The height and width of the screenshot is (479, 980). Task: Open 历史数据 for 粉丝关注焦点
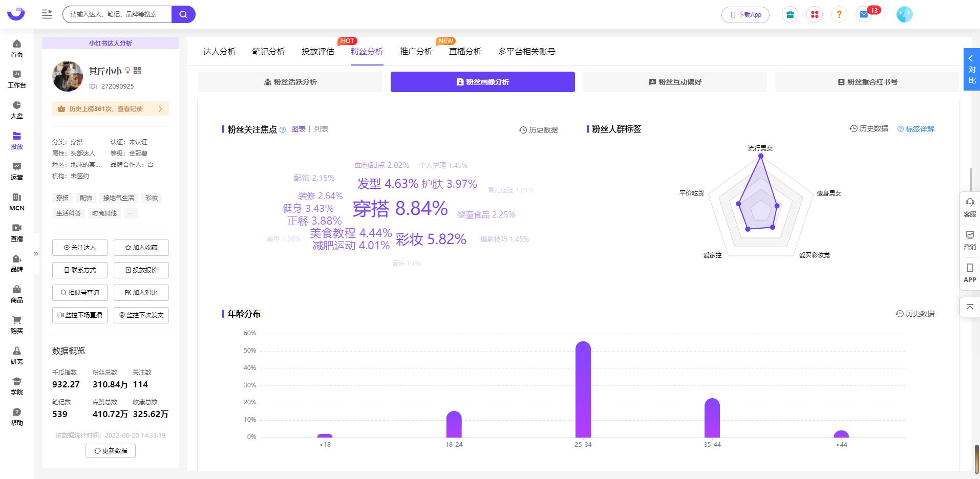tap(539, 130)
